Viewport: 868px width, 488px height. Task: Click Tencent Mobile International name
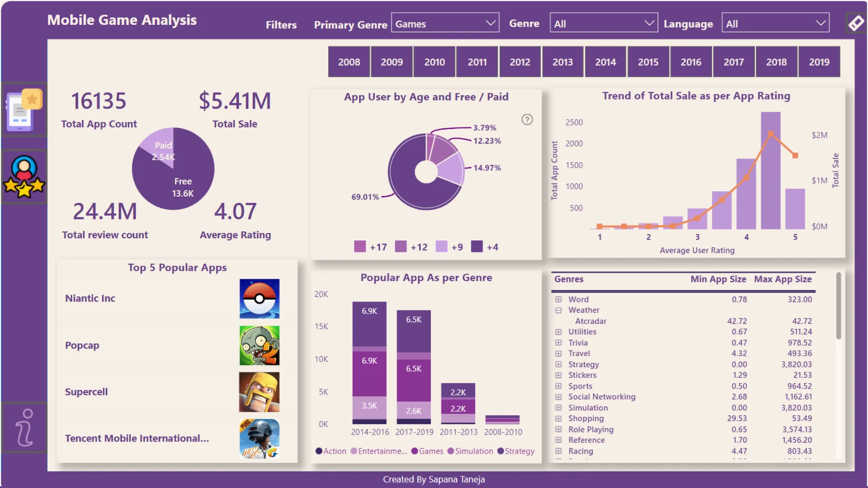137,439
